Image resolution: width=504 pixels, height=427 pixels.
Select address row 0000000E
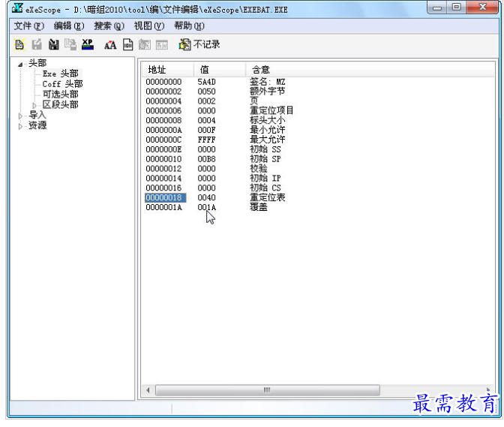tap(163, 149)
